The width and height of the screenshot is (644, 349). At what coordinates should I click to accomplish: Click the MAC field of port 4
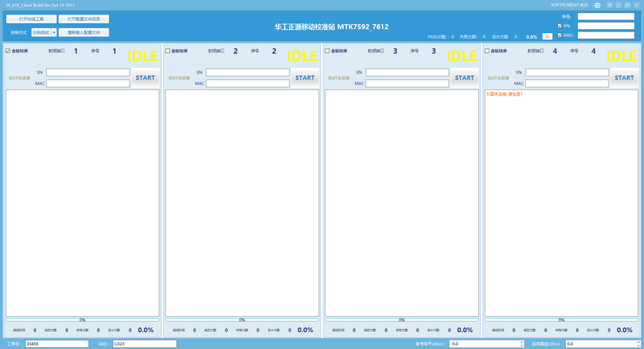point(567,84)
